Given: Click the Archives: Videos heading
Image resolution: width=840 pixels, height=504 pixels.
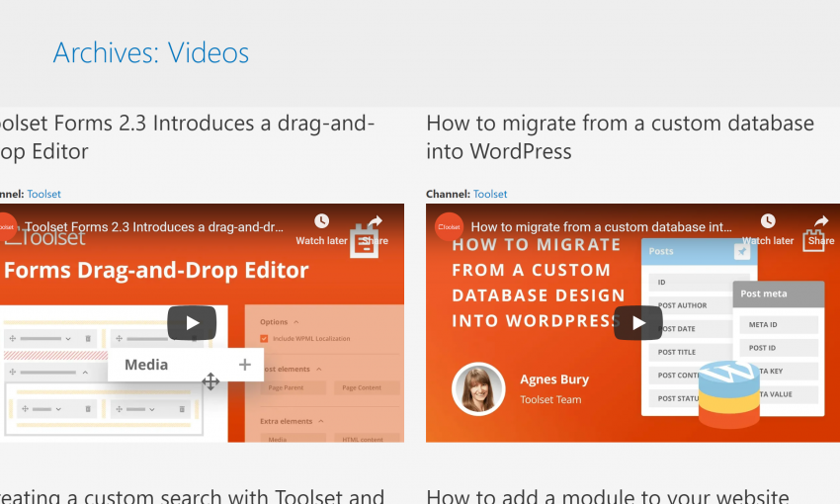Looking at the screenshot, I should click(x=151, y=52).
